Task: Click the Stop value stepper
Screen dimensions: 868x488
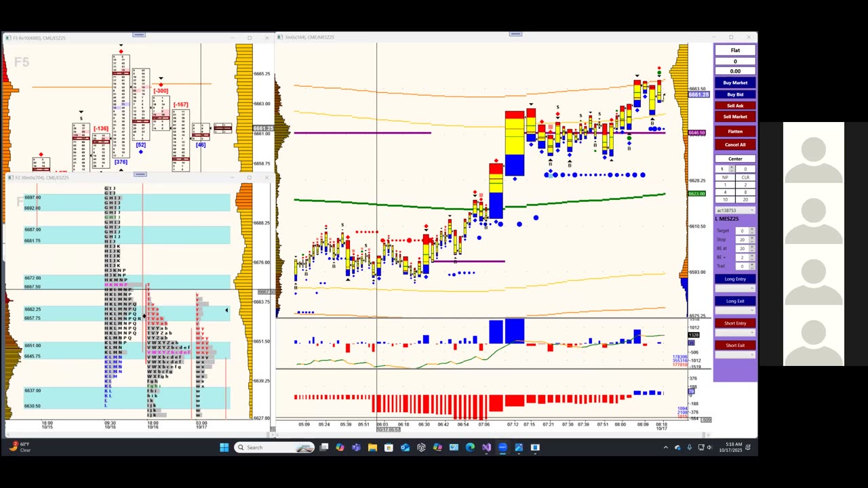Action: 752,239
